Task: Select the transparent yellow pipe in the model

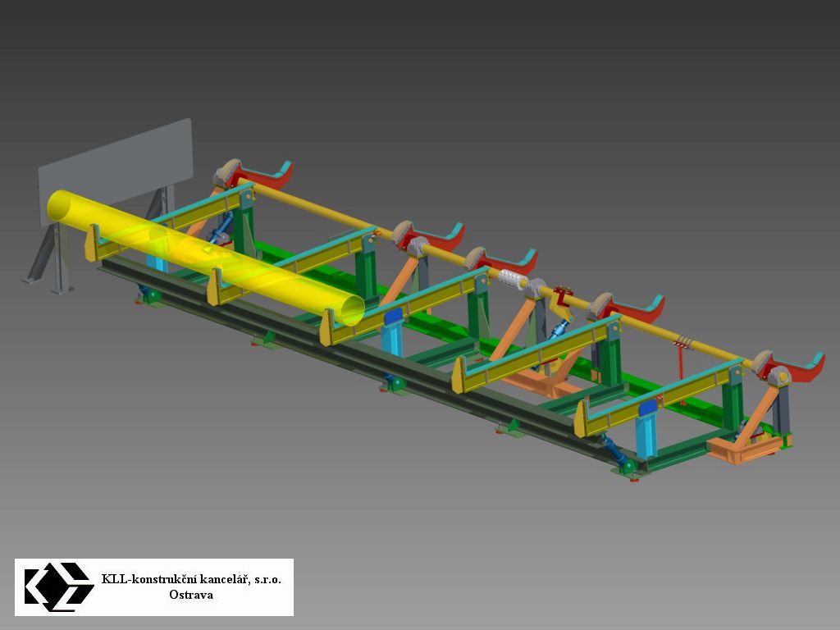Action: tap(206, 257)
